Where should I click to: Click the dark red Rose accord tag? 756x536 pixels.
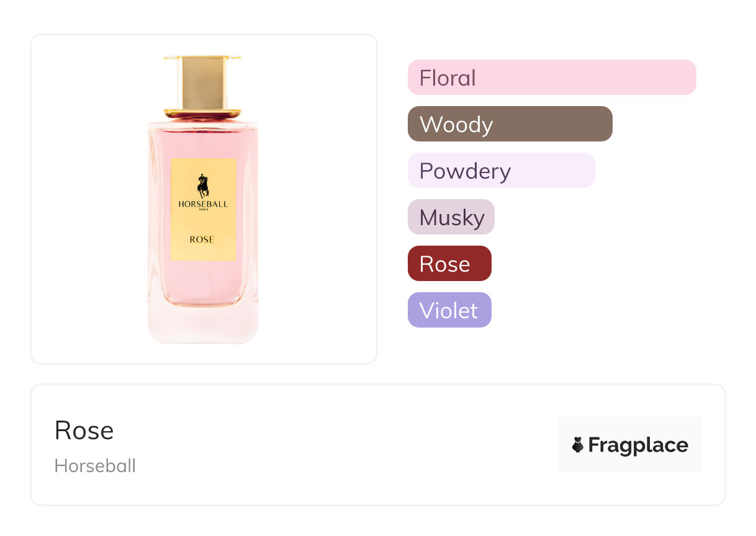coord(449,264)
